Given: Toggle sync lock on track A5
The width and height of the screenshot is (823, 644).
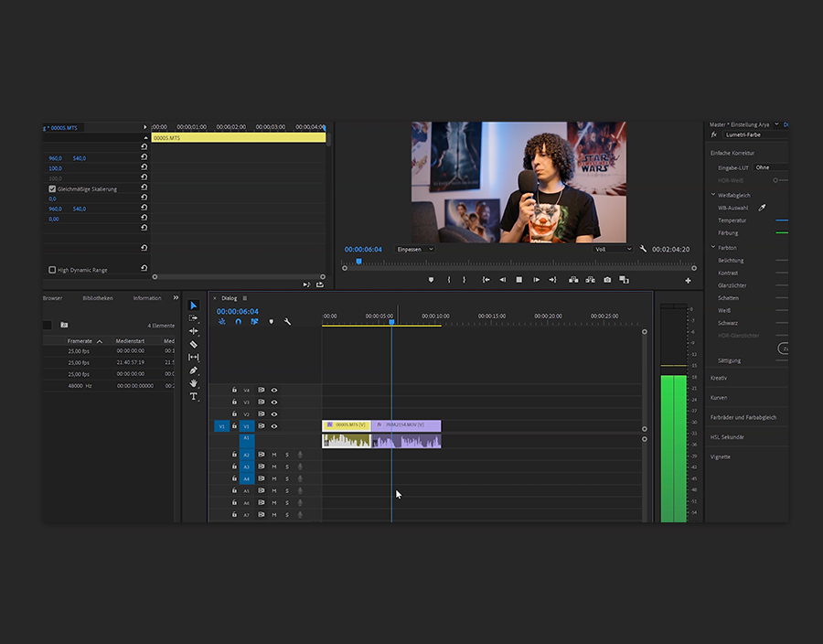Looking at the screenshot, I should coord(261,490).
